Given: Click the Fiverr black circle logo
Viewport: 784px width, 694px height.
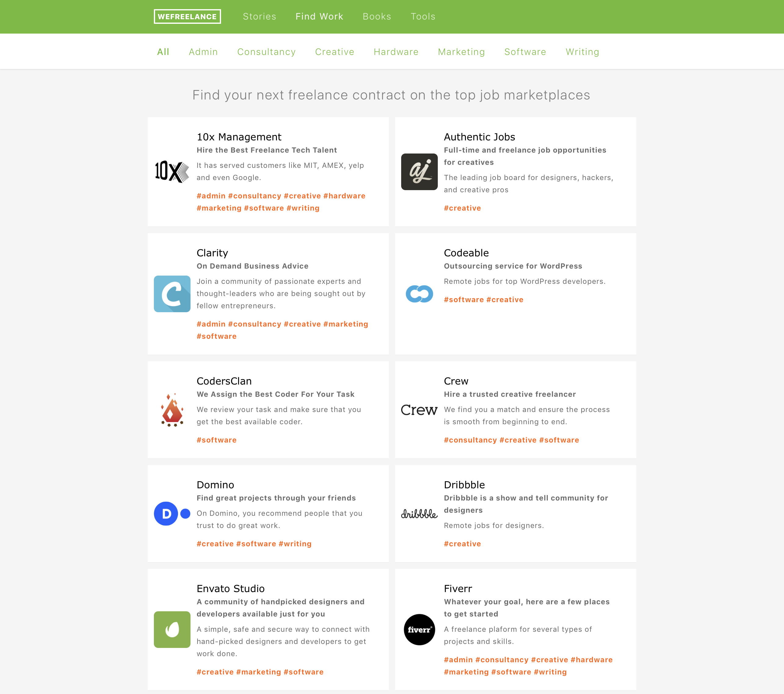Looking at the screenshot, I should 419,629.
